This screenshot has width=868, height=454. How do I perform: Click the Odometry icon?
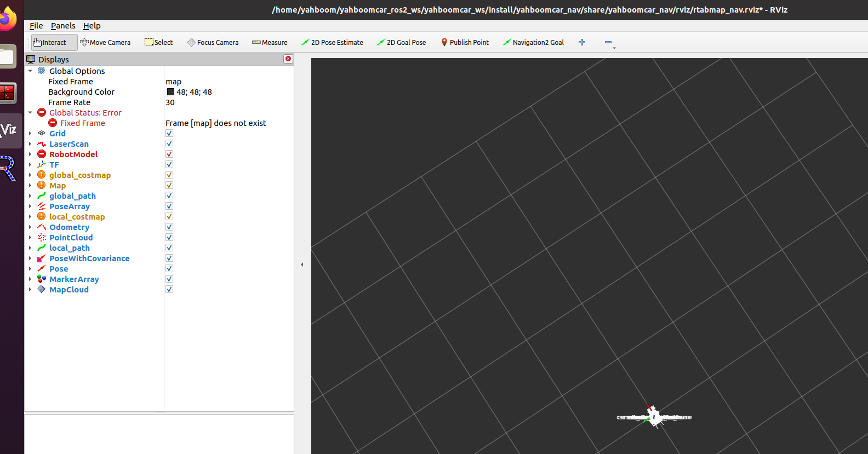tap(42, 227)
